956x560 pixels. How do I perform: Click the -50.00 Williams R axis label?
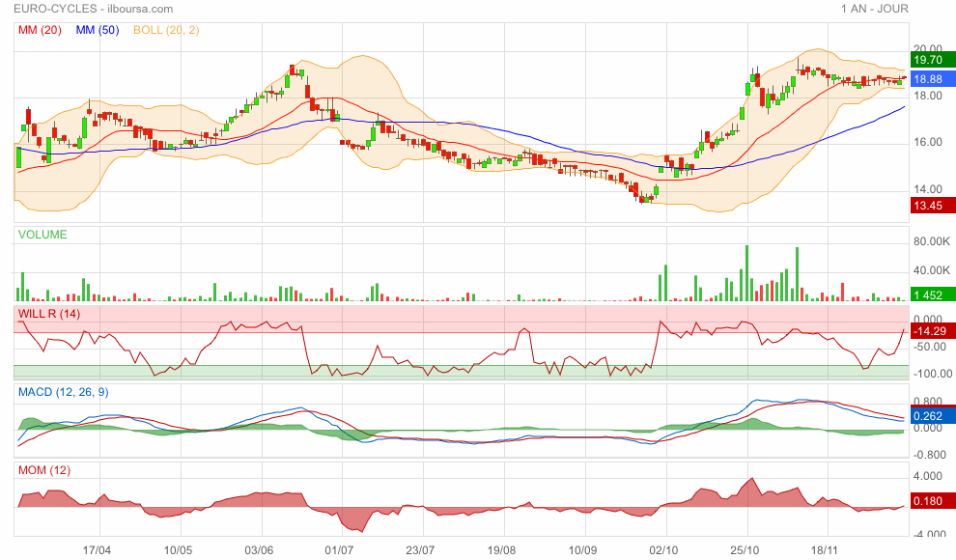click(x=929, y=347)
